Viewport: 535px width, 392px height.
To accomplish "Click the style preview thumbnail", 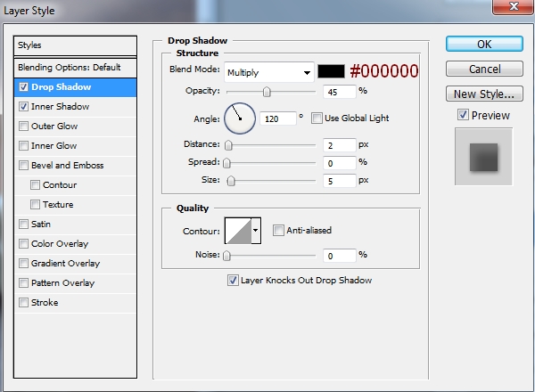I will tap(483, 157).
